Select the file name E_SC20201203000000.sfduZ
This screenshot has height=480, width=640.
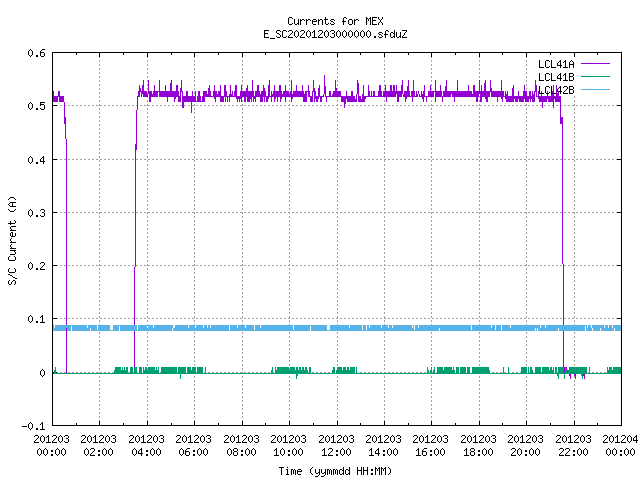pyautogui.click(x=335, y=34)
